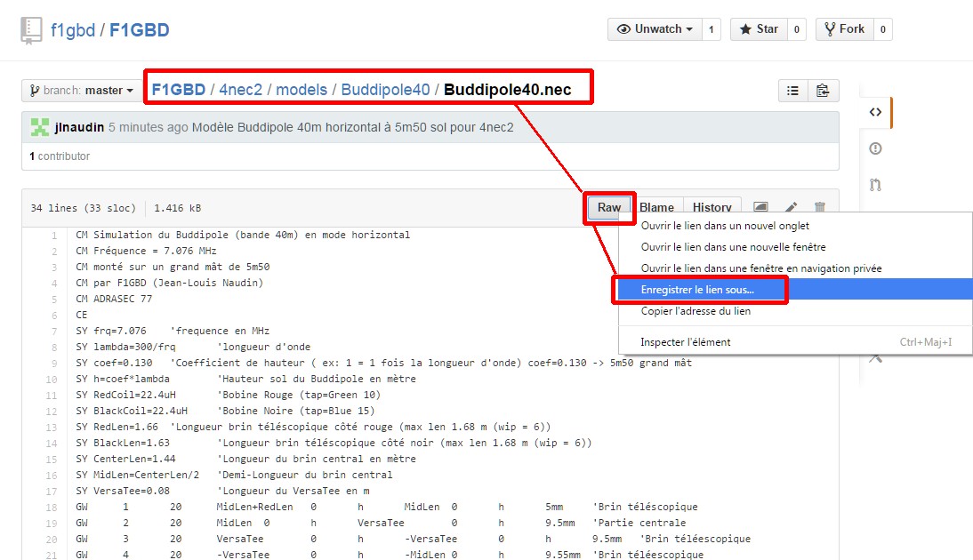Click text 'SY BlackCoil=22.4uH'
973x560 pixels.
coord(132,412)
